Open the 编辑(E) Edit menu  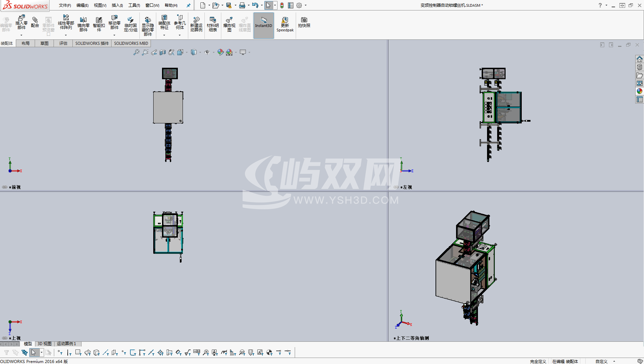click(x=83, y=5)
